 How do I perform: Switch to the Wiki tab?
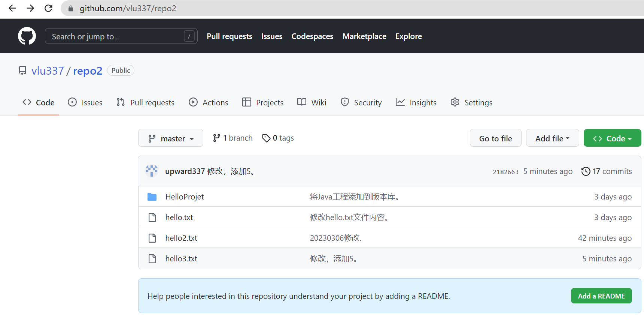click(x=312, y=102)
